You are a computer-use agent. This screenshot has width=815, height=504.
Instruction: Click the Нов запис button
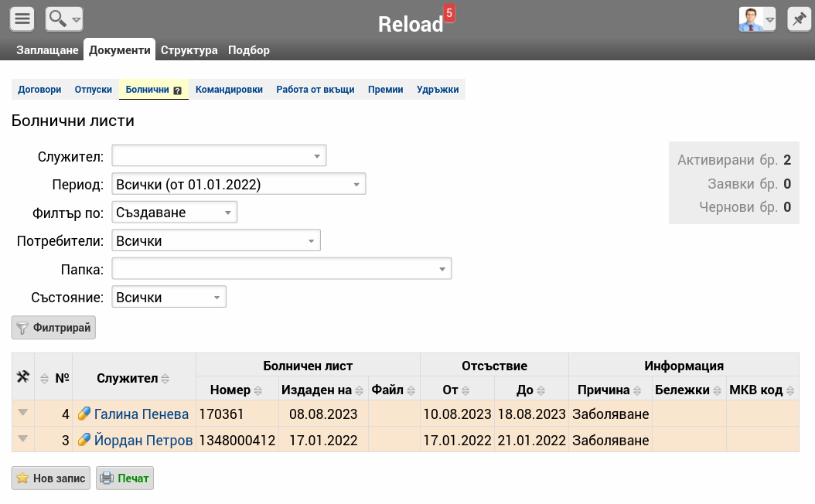[51, 478]
